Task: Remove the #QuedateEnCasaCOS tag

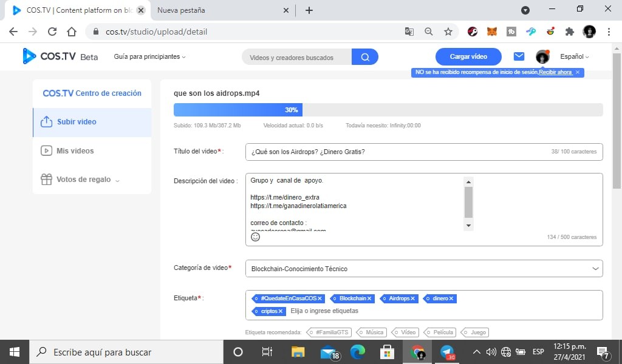Action: 320,298
